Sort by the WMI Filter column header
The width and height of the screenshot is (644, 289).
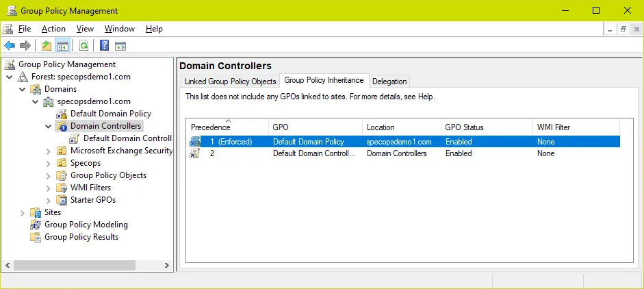pos(576,127)
